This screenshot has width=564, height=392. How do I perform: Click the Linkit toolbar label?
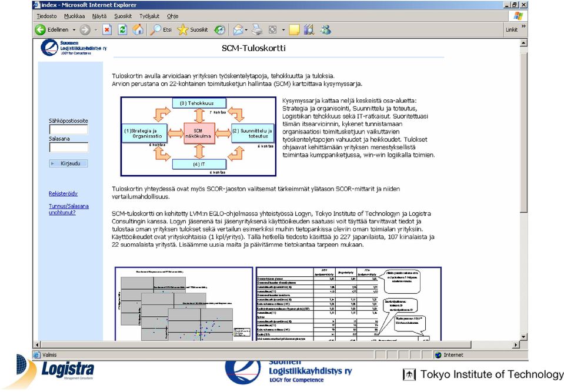click(x=512, y=30)
